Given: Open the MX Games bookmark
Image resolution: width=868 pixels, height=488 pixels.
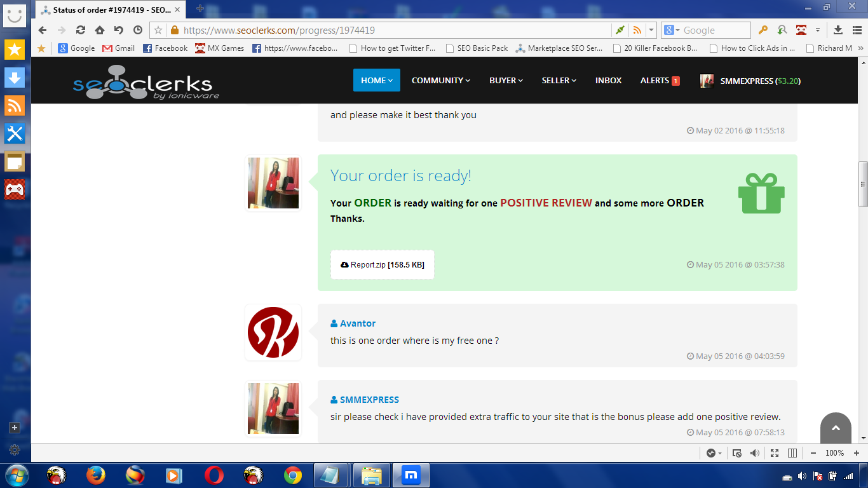Looking at the screenshot, I should (x=220, y=48).
